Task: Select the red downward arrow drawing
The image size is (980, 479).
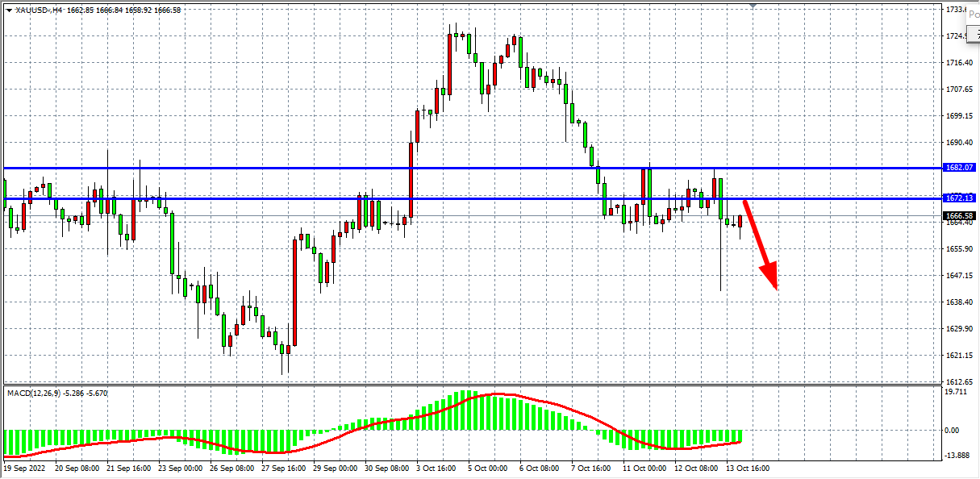Action: click(x=759, y=244)
